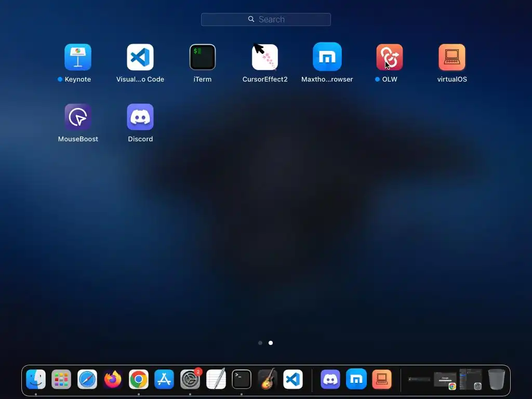
Task: Launch GarageBand from the Dock
Action: click(x=268, y=379)
